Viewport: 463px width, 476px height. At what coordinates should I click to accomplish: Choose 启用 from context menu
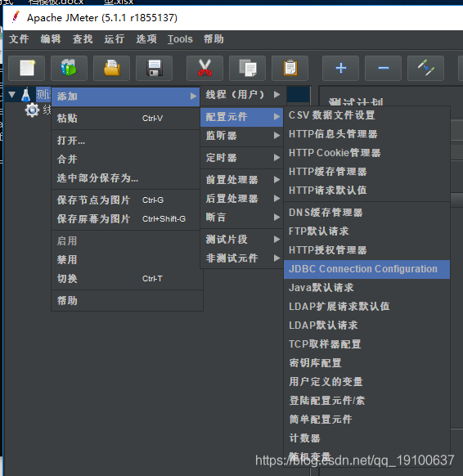coord(126,241)
